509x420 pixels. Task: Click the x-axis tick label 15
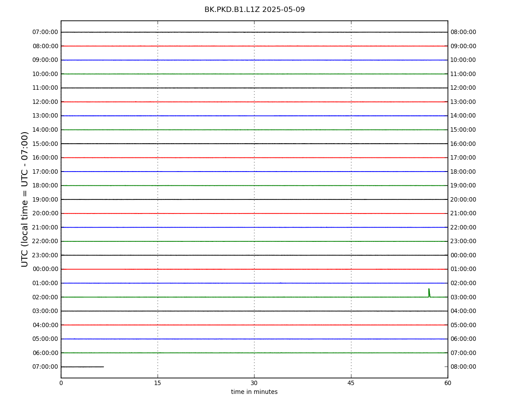[158, 383]
